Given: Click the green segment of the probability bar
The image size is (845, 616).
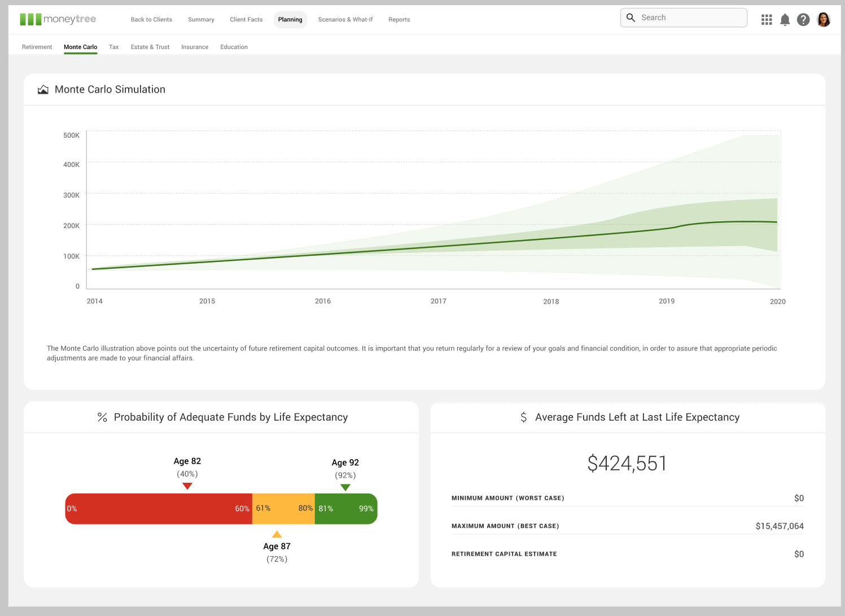Looking at the screenshot, I should [345, 508].
